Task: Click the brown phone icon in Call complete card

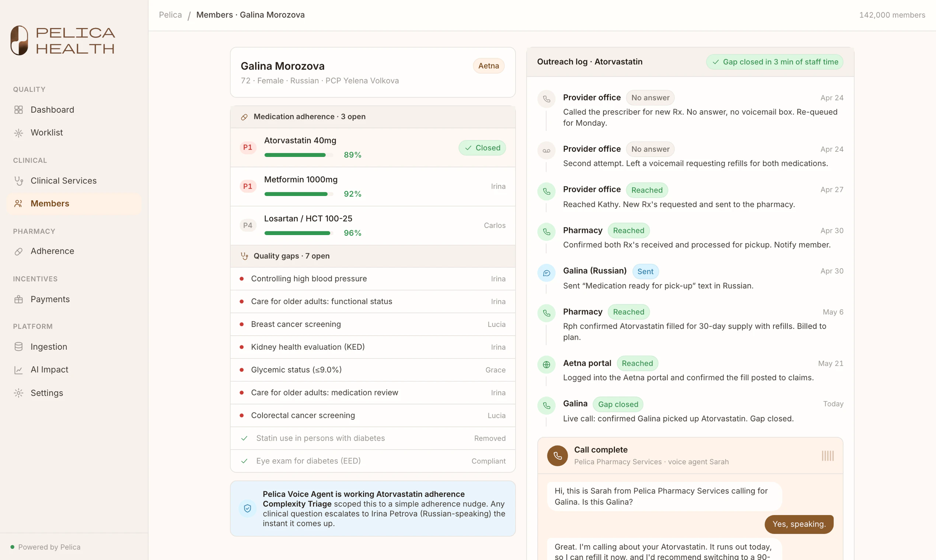Action: 557,456
